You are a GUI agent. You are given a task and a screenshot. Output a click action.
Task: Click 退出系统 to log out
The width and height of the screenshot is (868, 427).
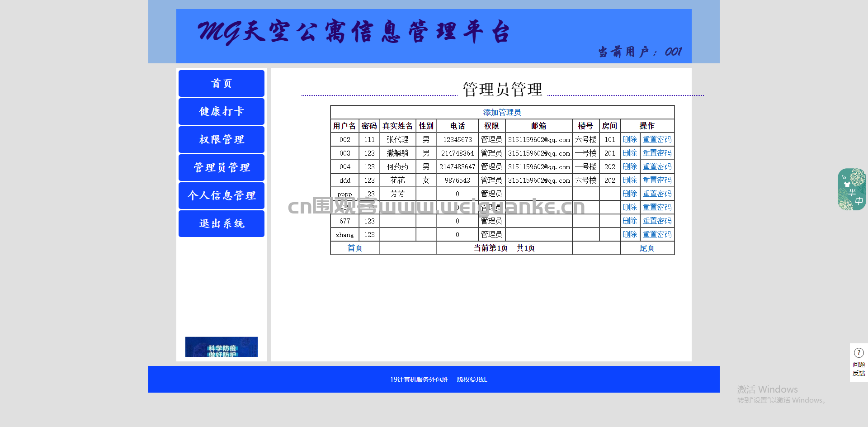tap(222, 223)
